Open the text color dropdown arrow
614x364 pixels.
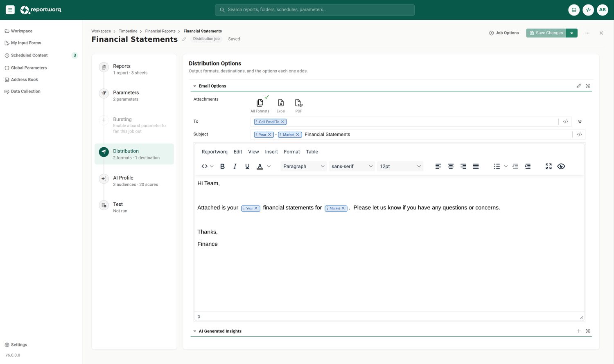click(x=269, y=166)
